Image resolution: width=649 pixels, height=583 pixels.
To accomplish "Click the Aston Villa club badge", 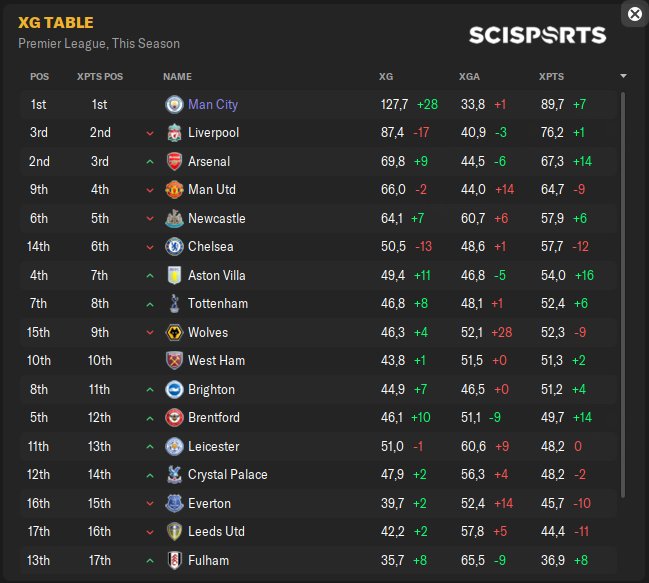I will click(x=174, y=275).
